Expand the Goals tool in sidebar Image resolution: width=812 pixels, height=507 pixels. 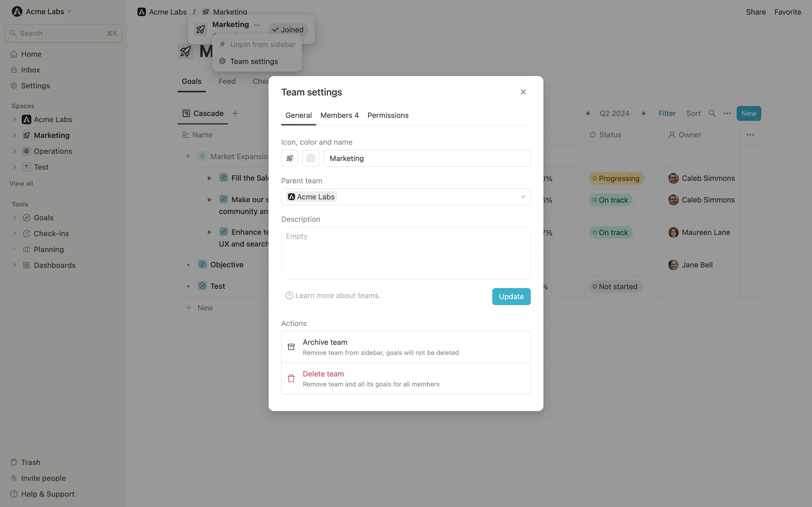pyautogui.click(x=14, y=218)
